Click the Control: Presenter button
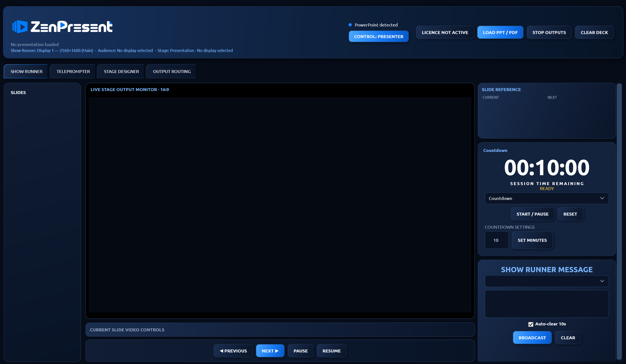 pos(378,37)
